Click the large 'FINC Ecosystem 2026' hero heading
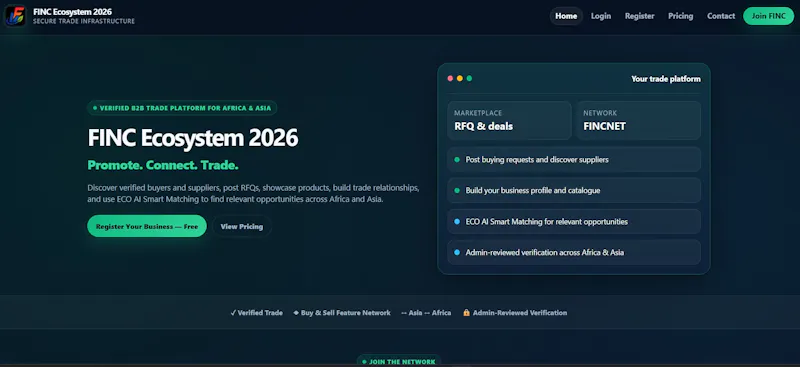 (x=193, y=138)
